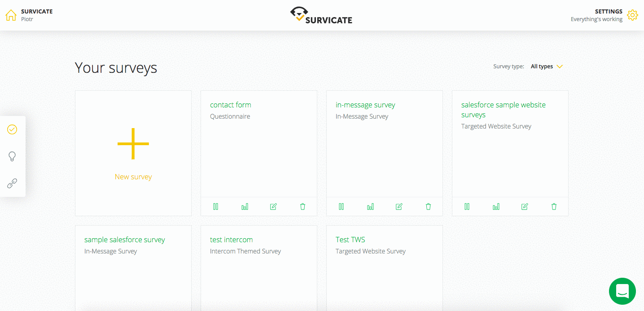Open the contact form survey title
Viewport: 644px width, 311px height.
231,105
